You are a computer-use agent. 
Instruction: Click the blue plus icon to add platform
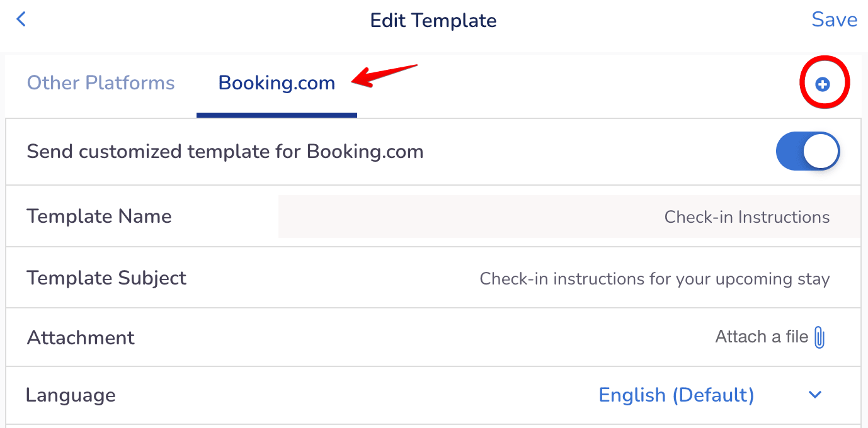[x=823, y=84]
